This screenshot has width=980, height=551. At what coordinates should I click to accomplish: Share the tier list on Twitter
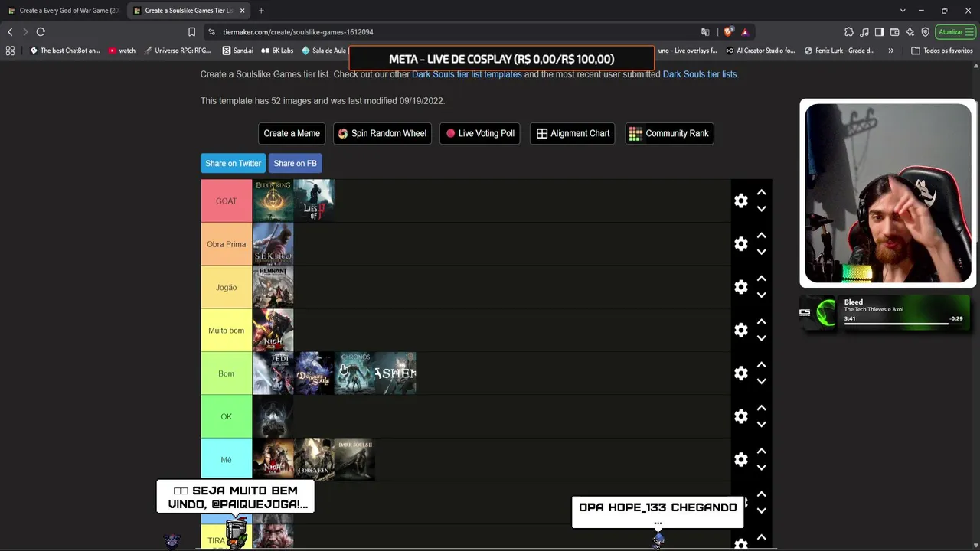pos(233,163)
